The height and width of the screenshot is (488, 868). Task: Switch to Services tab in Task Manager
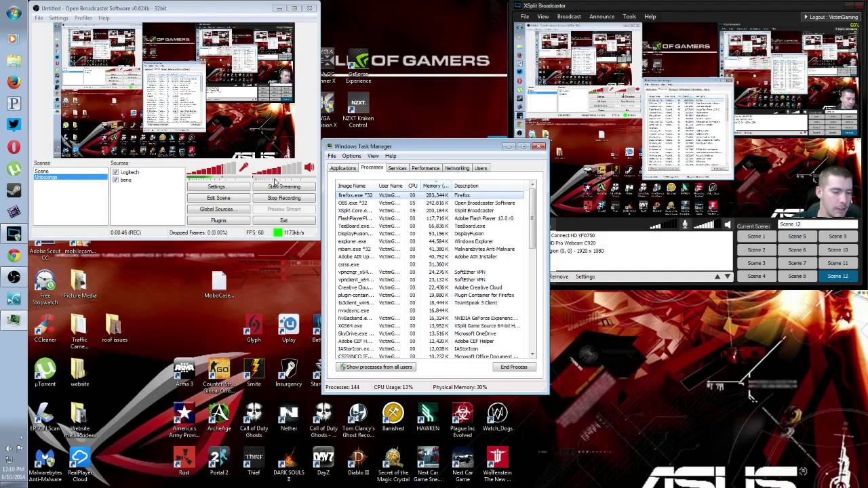[x=397, y=168]
